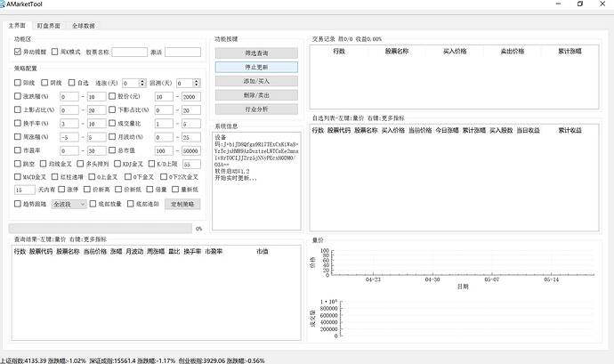Enable the 总市值 checkbox
This screenshot has height=364, width=614.
112,150
